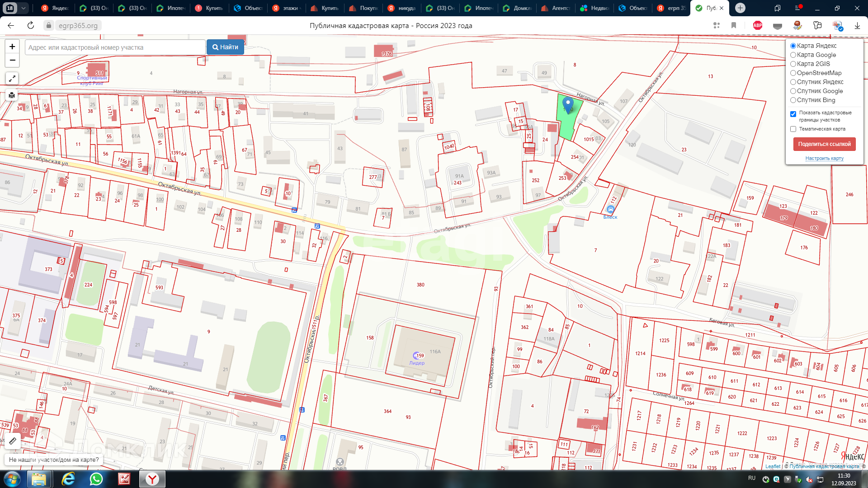
Task: Zoom out with the map minus button
Action: (12, 60)
